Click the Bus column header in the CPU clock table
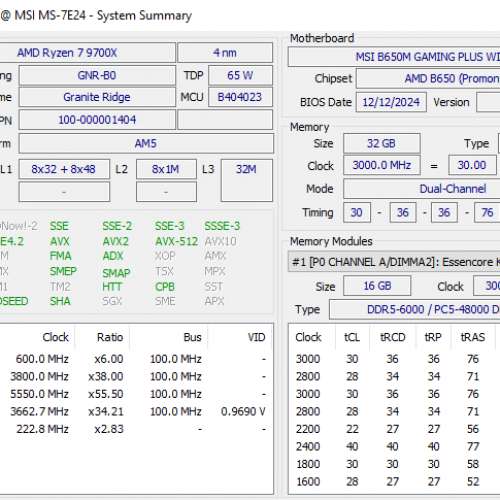Viewport: 500px width, 500px height. [192, 337]
